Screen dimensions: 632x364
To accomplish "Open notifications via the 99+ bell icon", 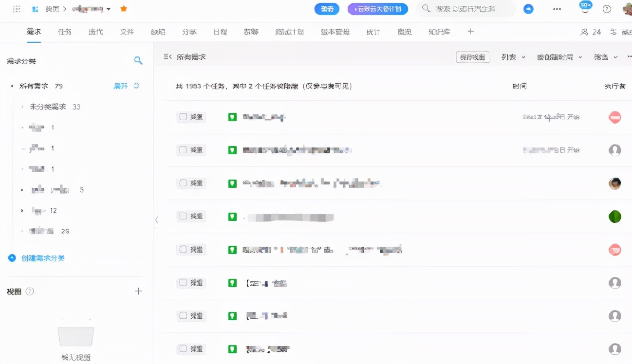I will (x=585, y=7).
